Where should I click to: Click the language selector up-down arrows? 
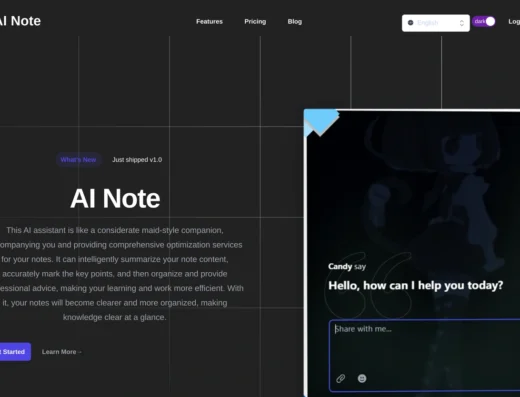click(462, 23)
